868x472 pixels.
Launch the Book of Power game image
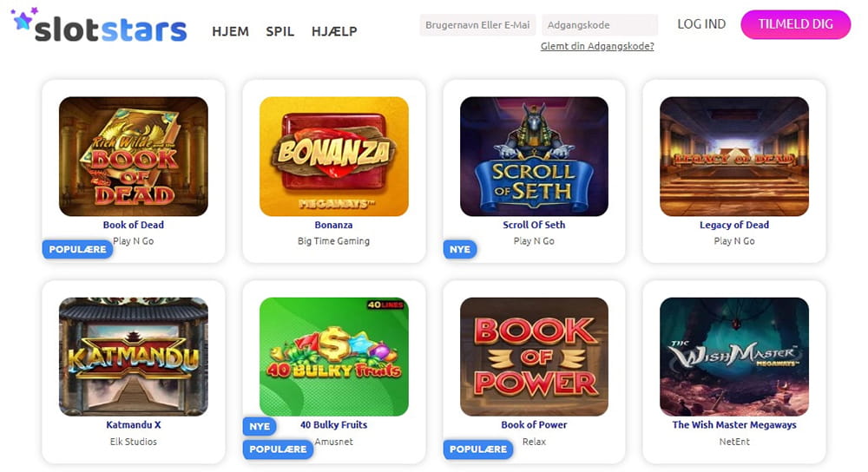point(534,357)
